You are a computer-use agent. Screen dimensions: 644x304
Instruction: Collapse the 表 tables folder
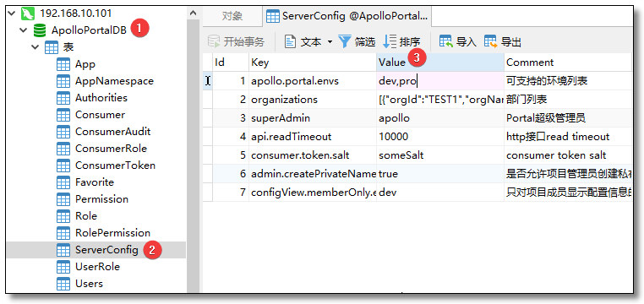[x=35, y=47]
